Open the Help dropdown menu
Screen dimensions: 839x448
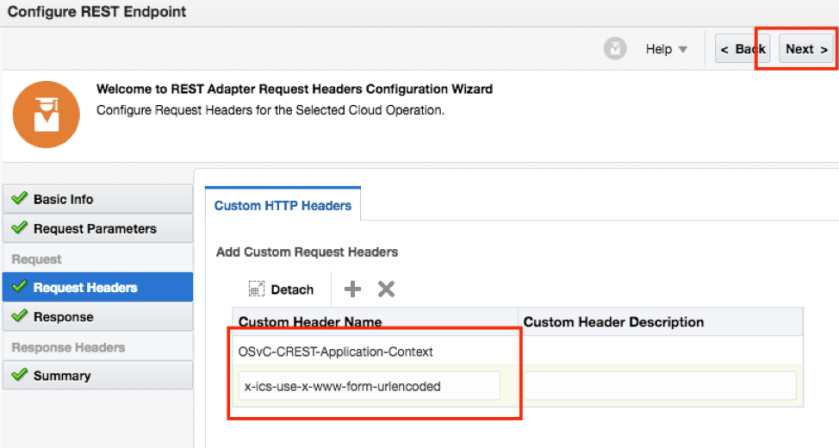[666, 49]
